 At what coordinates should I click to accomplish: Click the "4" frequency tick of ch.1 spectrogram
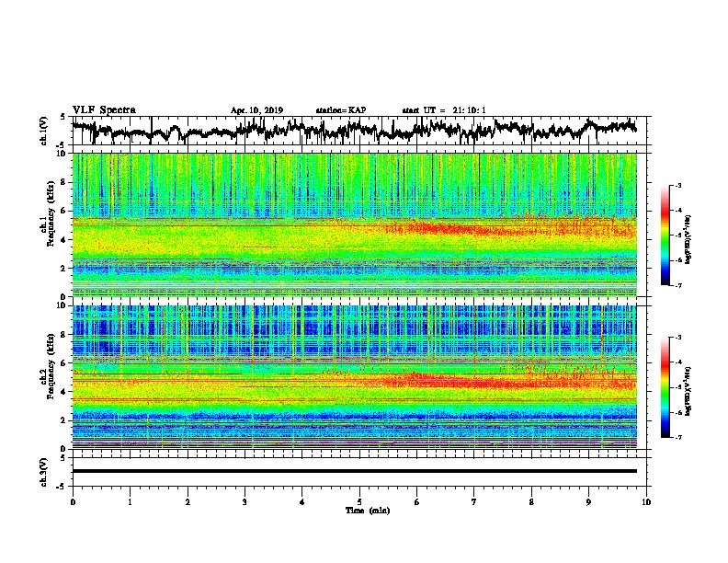point(64,240)
